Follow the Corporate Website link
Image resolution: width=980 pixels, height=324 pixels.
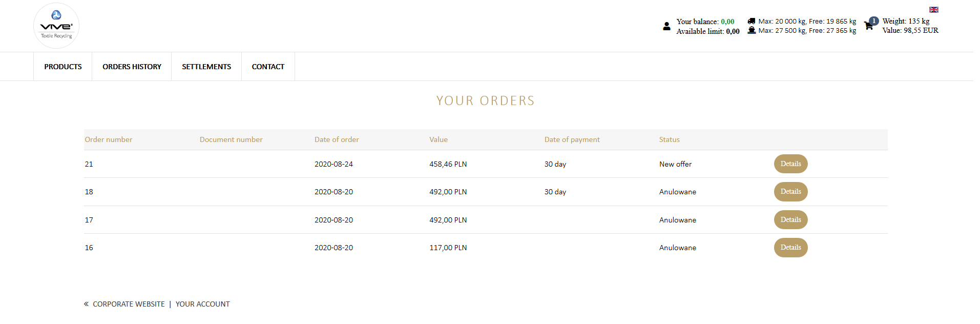129,304
